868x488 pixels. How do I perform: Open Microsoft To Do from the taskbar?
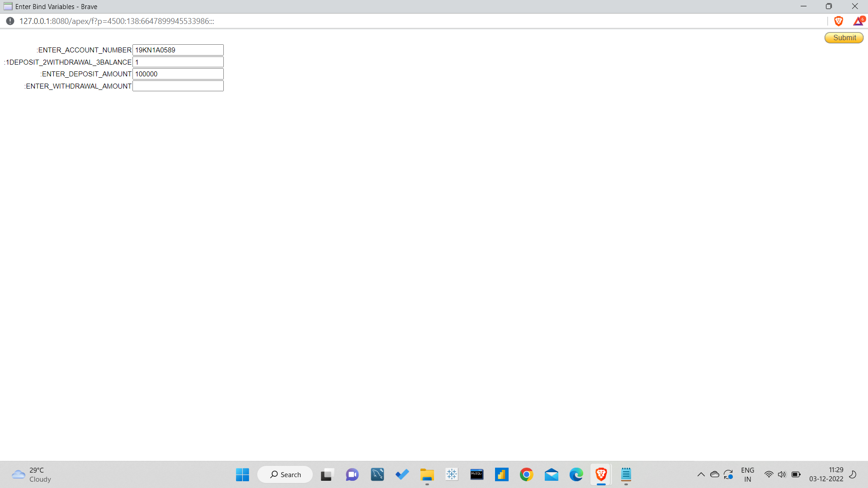[x=402, y=474]
